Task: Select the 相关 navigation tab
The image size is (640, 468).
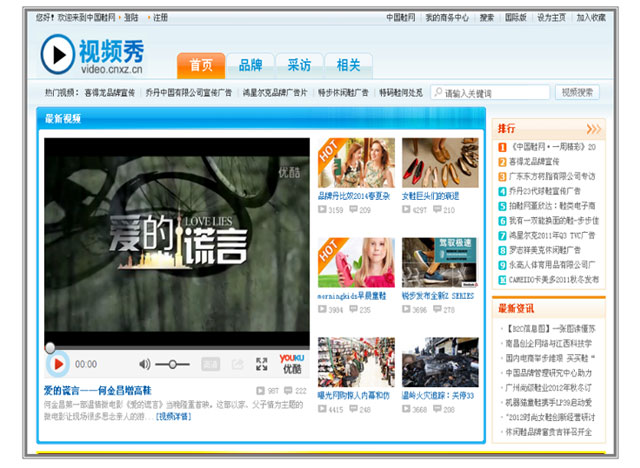Action: [348, 66]
